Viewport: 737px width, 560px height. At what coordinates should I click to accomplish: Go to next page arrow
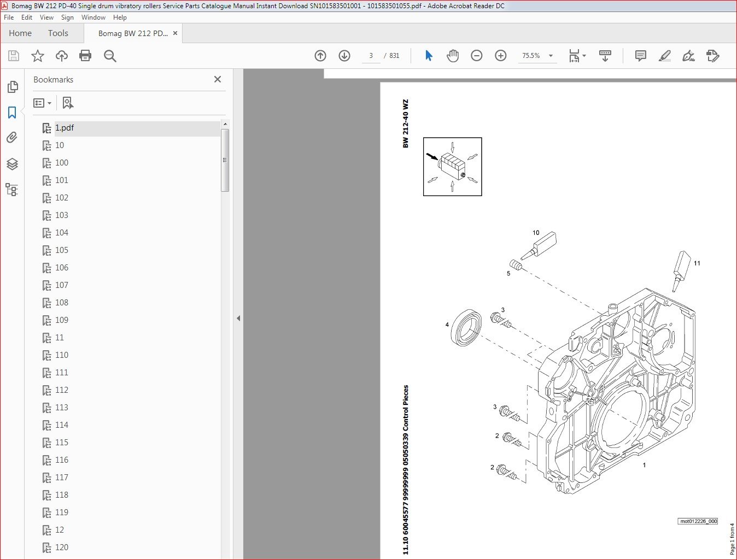(344, 56)
